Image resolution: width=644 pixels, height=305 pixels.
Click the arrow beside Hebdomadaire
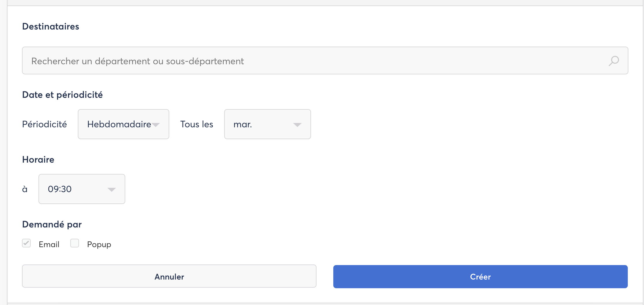(156, 125)
